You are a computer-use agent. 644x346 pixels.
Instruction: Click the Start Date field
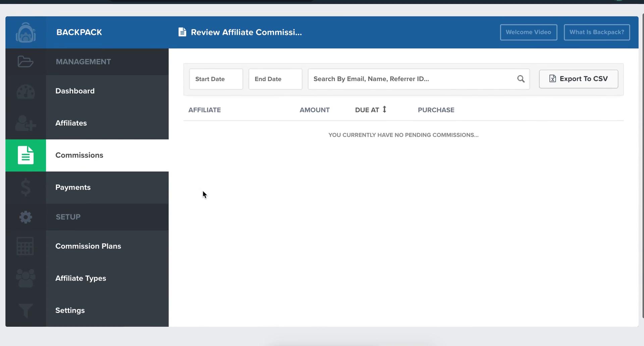216,79
